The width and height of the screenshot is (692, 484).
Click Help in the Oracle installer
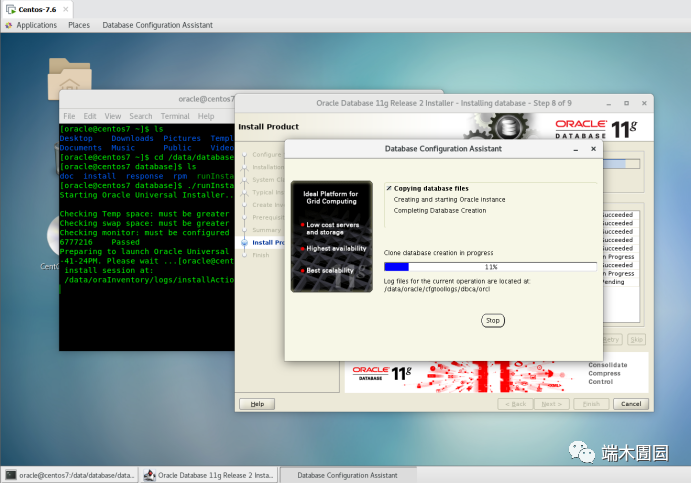tap(257, 404)
